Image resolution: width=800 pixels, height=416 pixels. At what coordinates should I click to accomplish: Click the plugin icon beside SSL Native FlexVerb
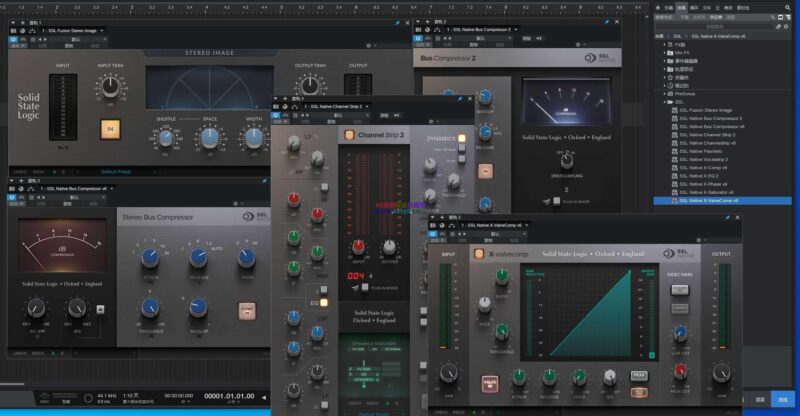pyautogui.click(x=674, y=151)
